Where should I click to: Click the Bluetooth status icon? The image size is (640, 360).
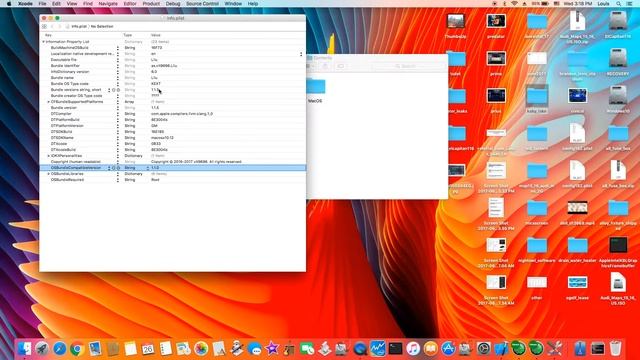(504, 4)
